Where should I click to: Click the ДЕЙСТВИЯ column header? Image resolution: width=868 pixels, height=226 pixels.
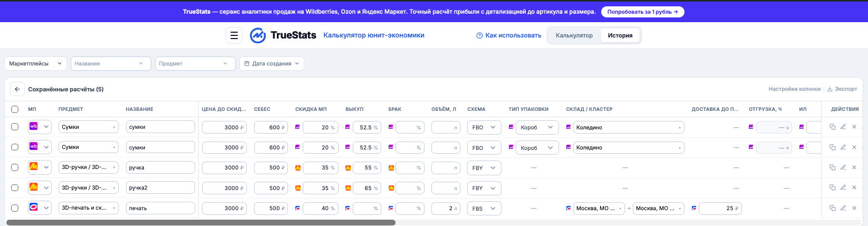pyautogui.click(x=845, y=109)
